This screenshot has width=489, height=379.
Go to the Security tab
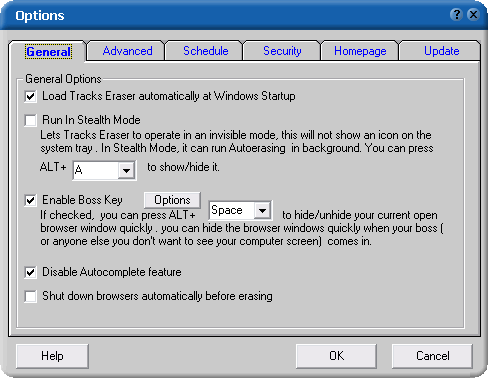[282, 51]
